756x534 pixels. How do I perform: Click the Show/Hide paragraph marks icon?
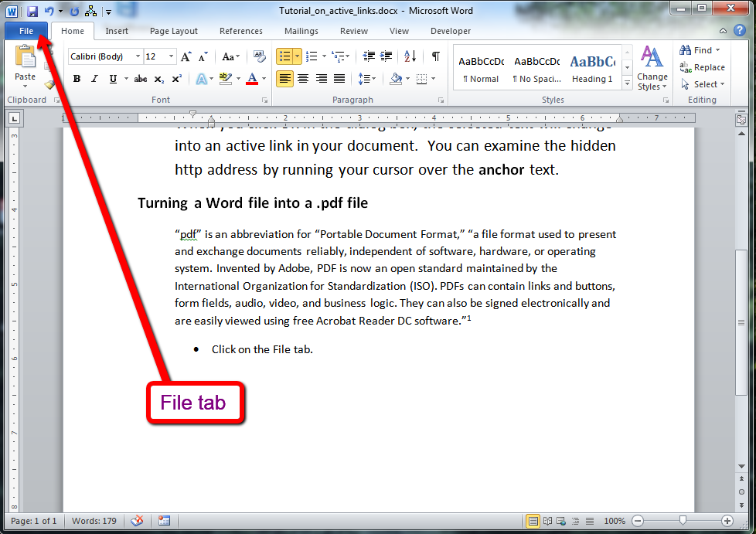436,56
